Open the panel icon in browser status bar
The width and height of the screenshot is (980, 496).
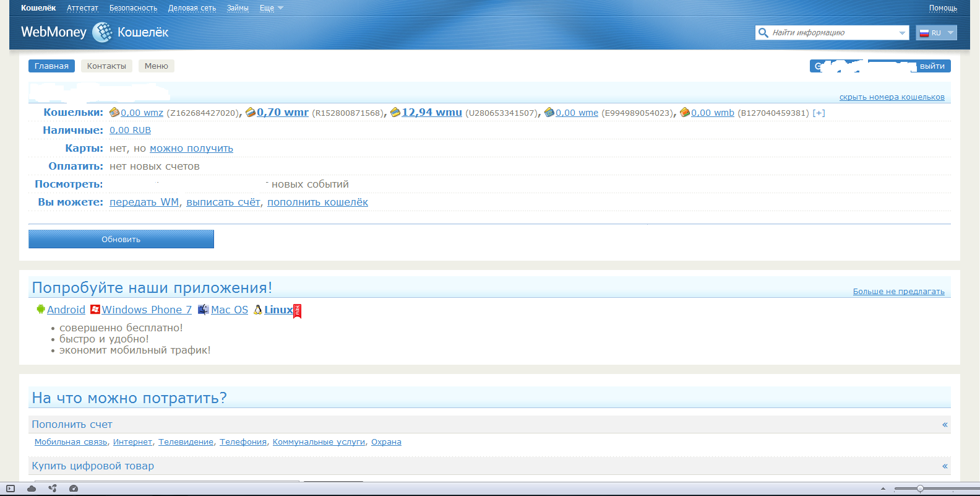11,489
